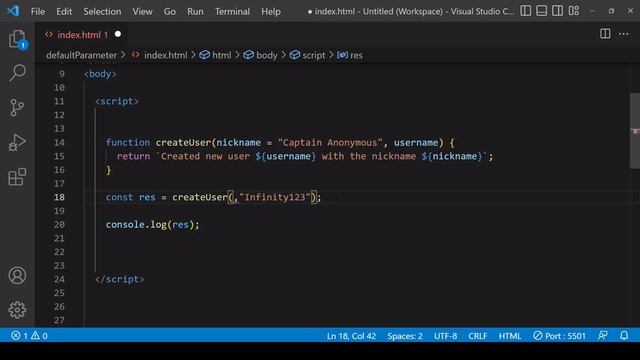This screenshot has width=640, height=360.
Task: Click the closing </script> tag
Action: tap(120, 279)
